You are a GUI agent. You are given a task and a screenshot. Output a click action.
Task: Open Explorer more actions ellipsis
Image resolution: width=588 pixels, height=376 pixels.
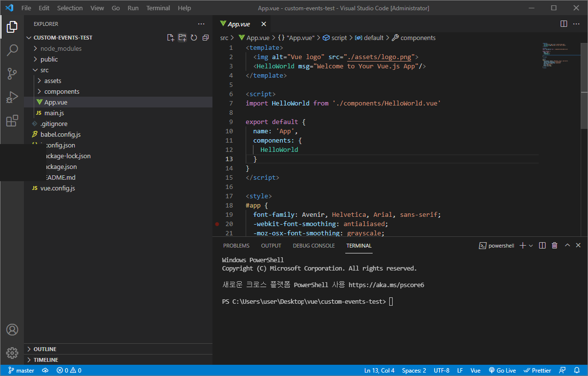(201, 24)
